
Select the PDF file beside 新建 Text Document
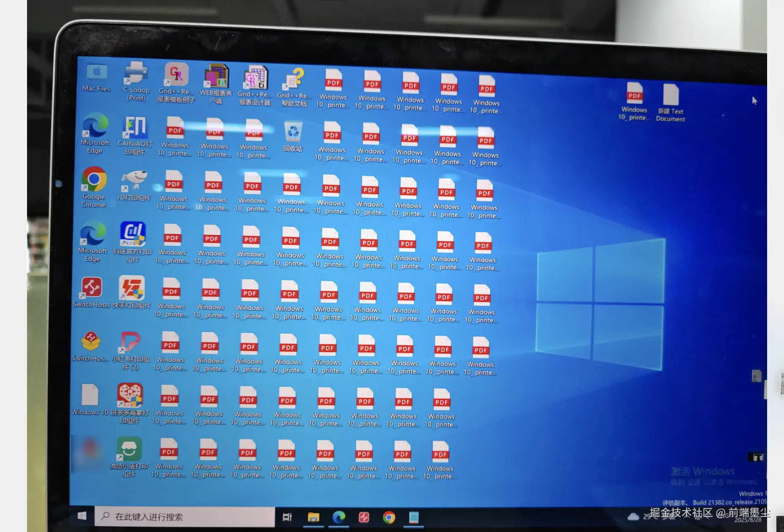pyautogui.click(x=634, y=101)
